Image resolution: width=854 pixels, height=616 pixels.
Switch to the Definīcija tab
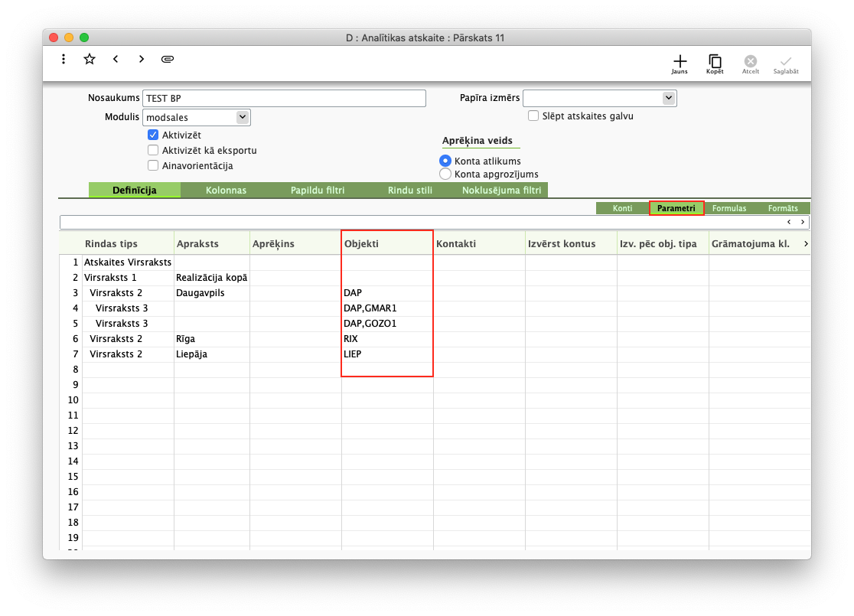pos(135,190)
